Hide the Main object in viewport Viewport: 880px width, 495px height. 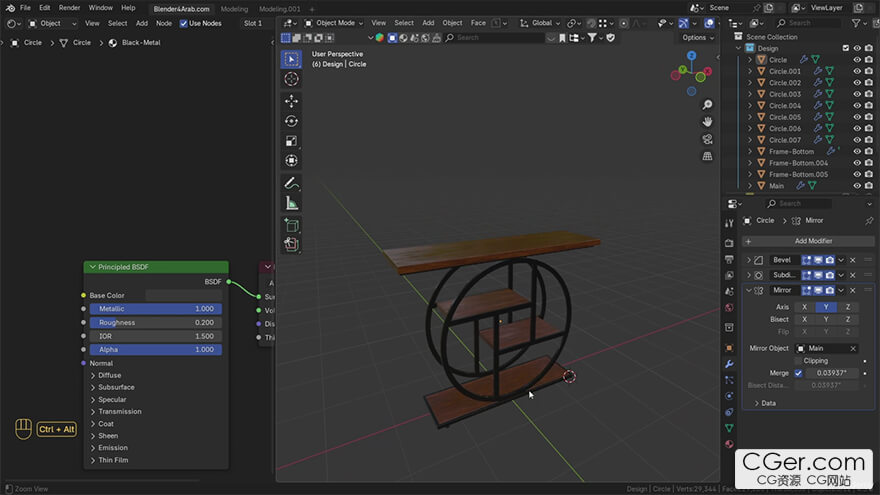857,186
